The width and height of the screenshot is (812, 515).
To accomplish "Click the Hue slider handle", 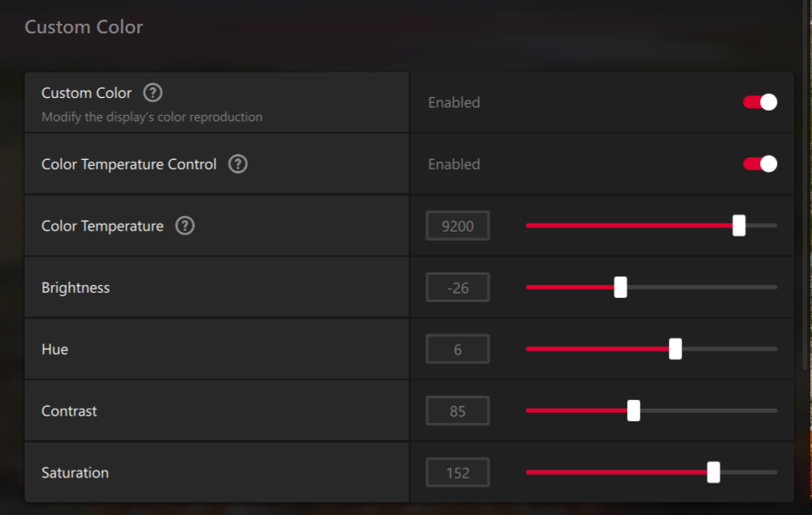I will point(675,349).
